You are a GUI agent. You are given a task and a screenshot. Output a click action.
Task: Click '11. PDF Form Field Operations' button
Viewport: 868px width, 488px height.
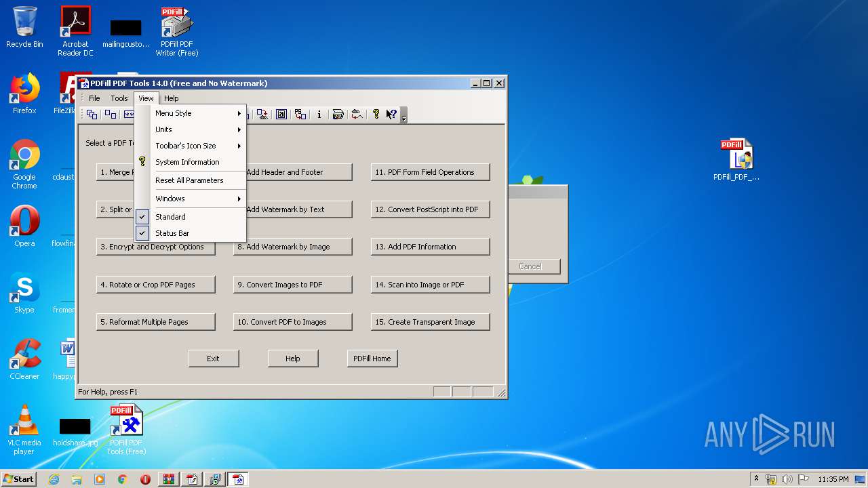[431, 172]
